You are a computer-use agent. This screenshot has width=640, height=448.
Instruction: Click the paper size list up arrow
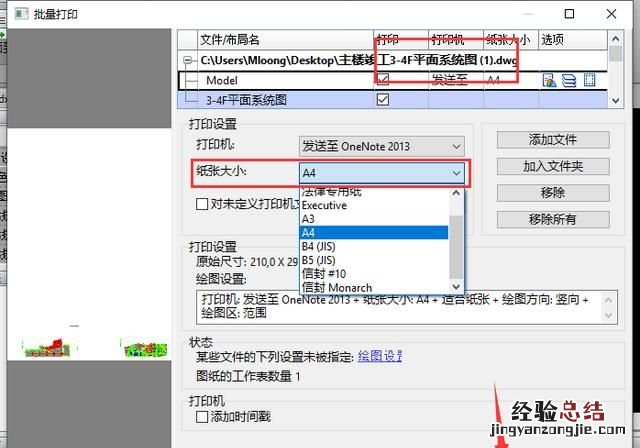[x=456, y=193]
